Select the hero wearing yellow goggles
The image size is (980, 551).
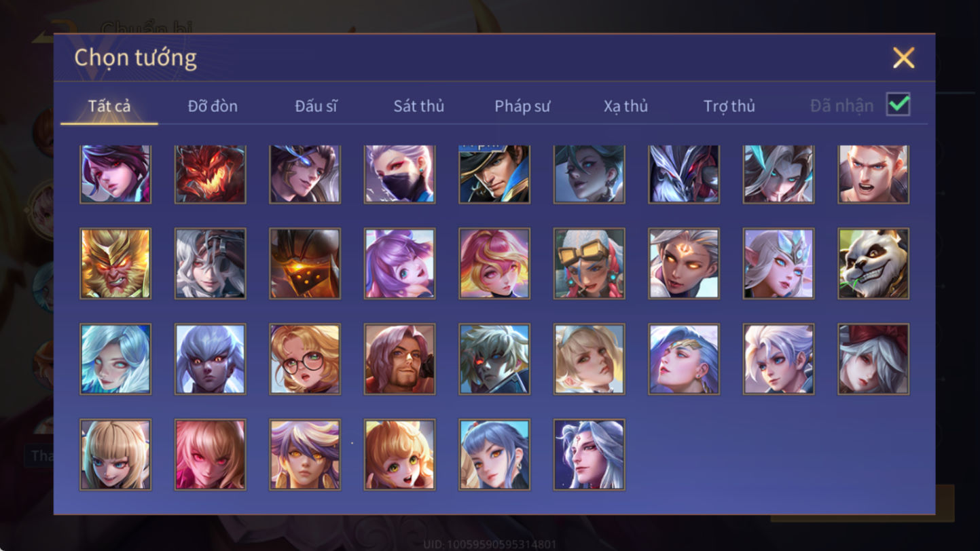[589, 264]
